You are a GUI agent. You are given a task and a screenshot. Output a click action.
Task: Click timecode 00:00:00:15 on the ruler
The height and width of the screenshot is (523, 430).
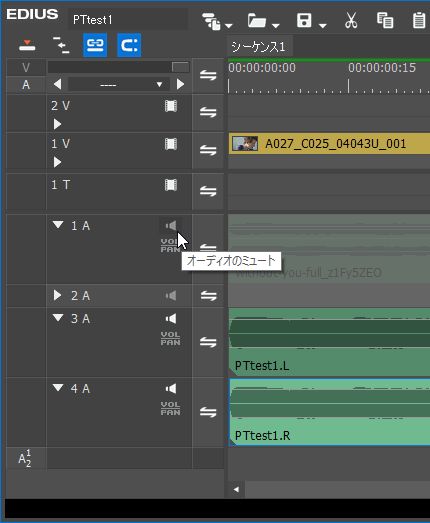(382, 68)
